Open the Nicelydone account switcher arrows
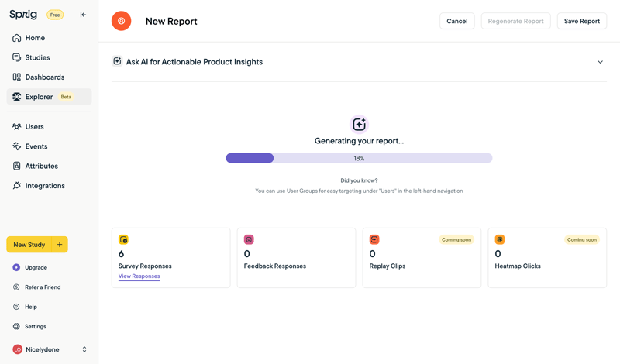The height and width of the screenshot is (364, 620). click(x=84, y=349)
